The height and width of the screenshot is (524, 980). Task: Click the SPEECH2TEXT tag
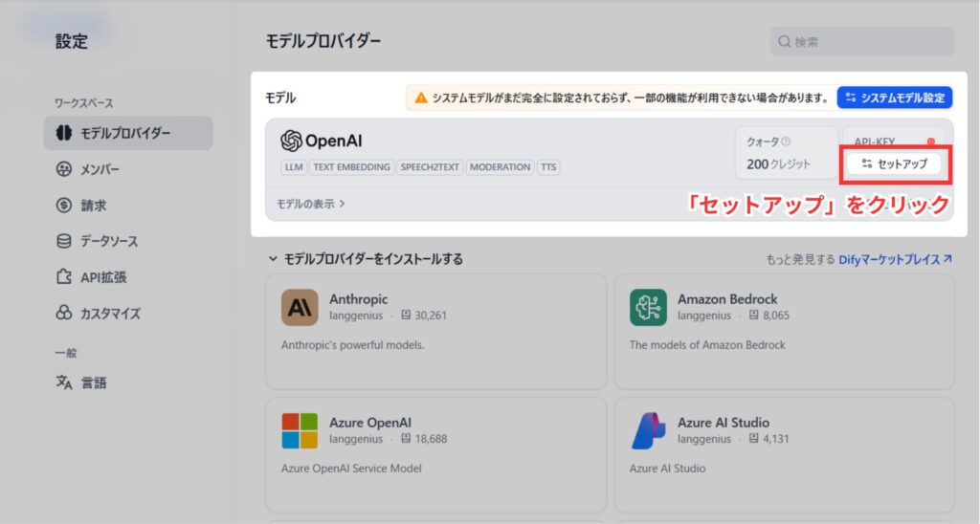430,167
